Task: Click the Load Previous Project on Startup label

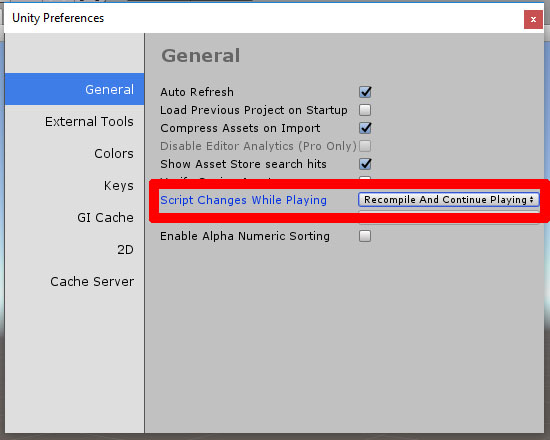Action: [254, 110]
